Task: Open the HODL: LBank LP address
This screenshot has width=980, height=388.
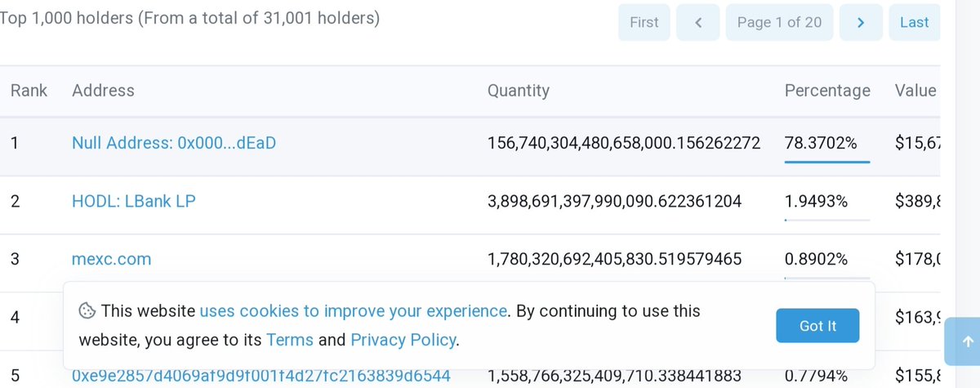Action: pyautogui.click(x=134, y=201)
